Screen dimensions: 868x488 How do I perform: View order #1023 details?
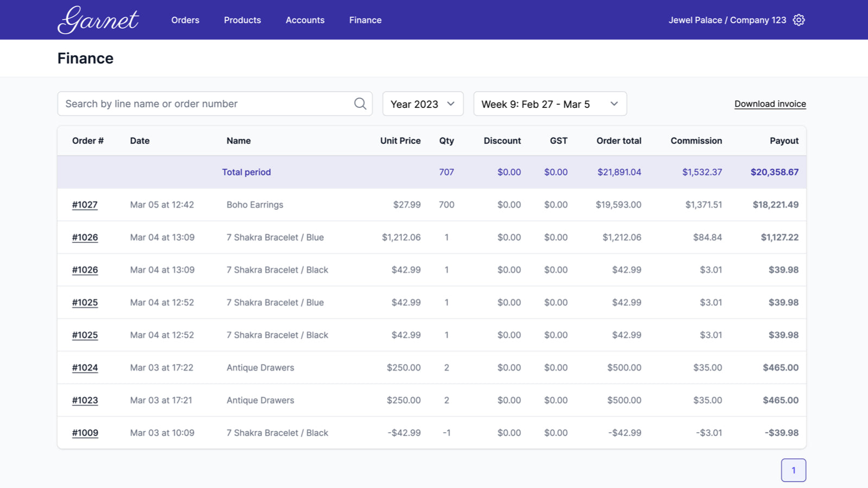pyautogui.click(x=85, y=400)
